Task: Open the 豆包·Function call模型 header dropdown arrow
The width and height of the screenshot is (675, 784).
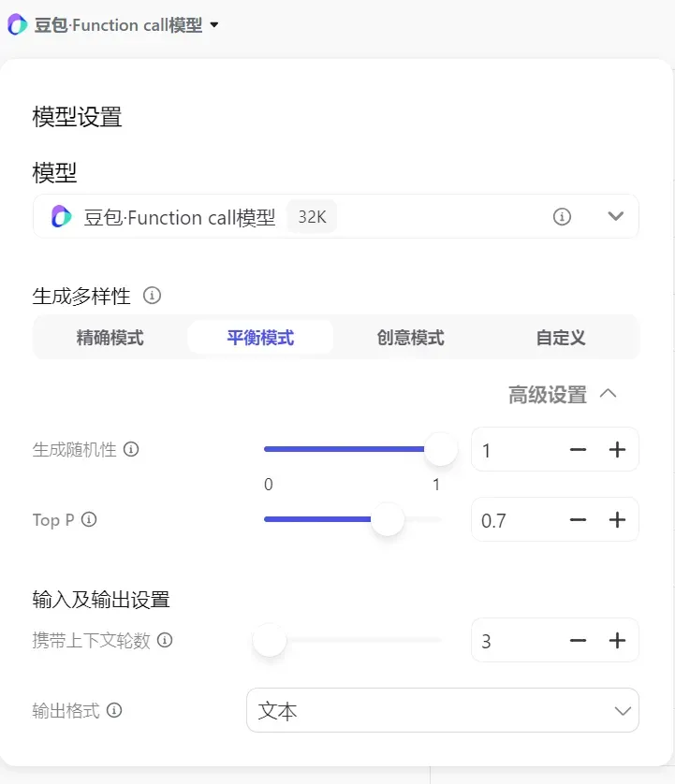Action: [x=214, y=24]
